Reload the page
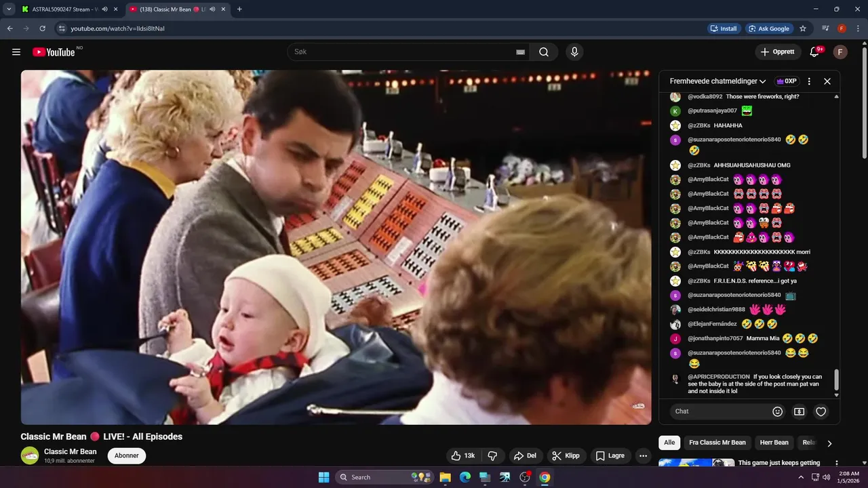 (42, 28)
